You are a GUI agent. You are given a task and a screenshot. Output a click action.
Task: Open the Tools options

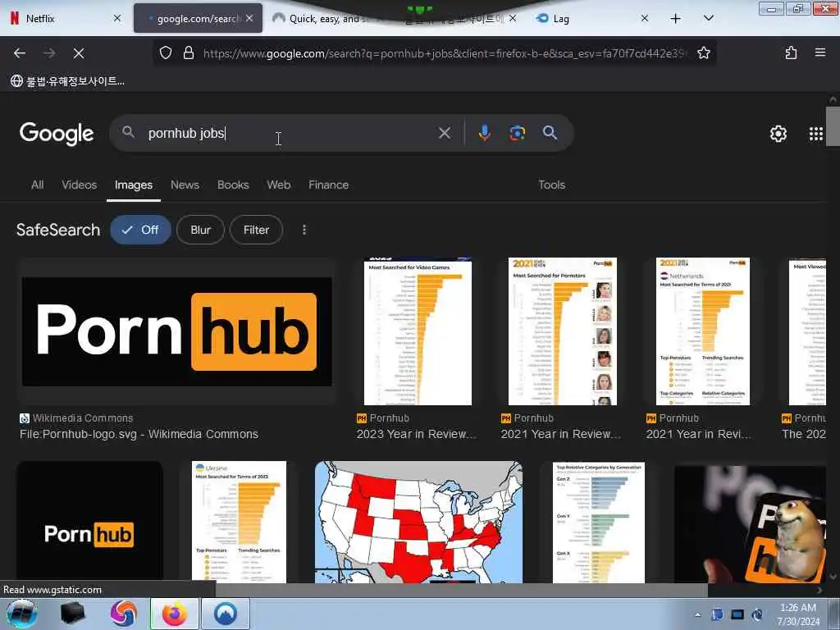(x=552, y=185)
